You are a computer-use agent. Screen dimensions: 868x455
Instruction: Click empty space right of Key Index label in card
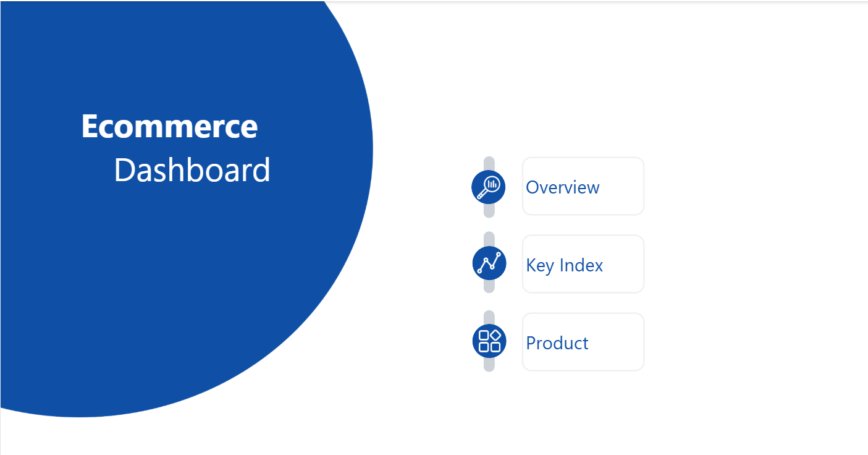coord(624,264)
